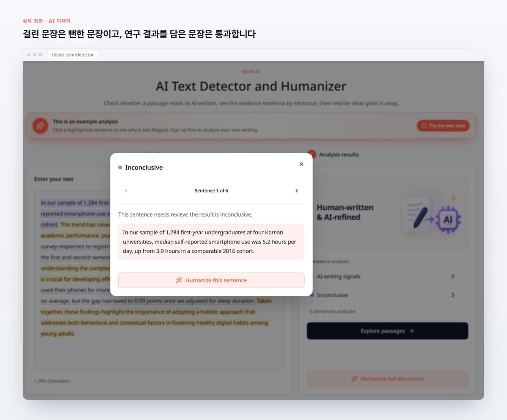
Task: Go to previous sentence with left chevron
Action: click(126, 191)
